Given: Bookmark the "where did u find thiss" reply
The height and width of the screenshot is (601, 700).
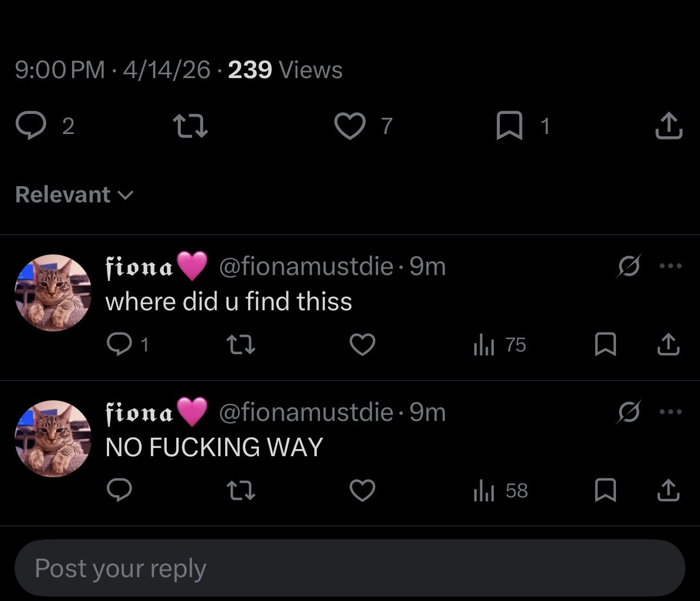Looking at the screenshot, I should coord(605,344).
